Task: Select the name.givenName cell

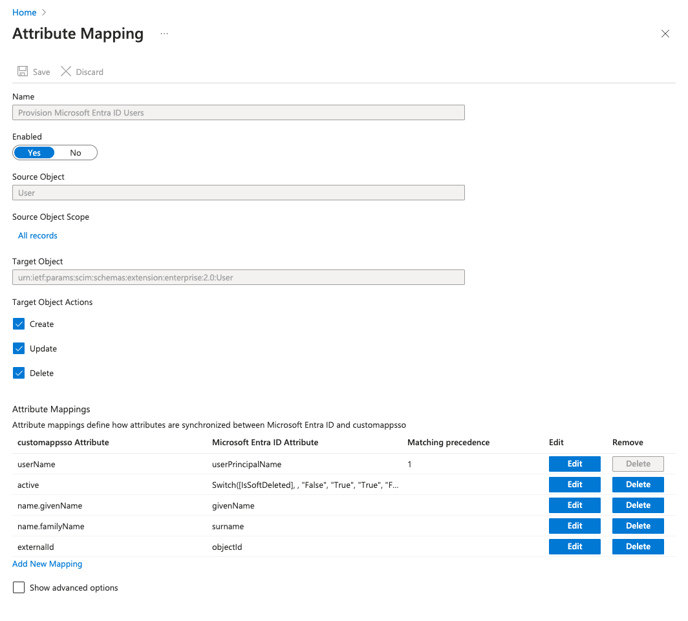Action: coord(50,506)
